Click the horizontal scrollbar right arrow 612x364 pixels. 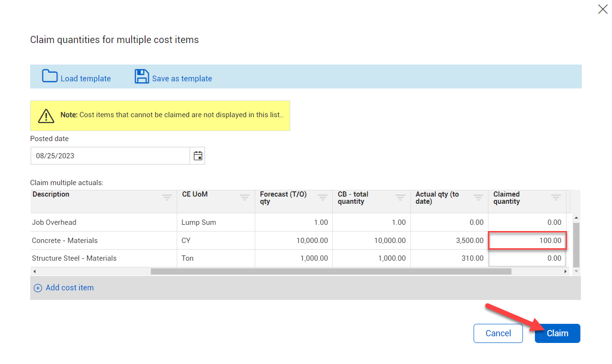pyautogui.click(x=566, y=271)
